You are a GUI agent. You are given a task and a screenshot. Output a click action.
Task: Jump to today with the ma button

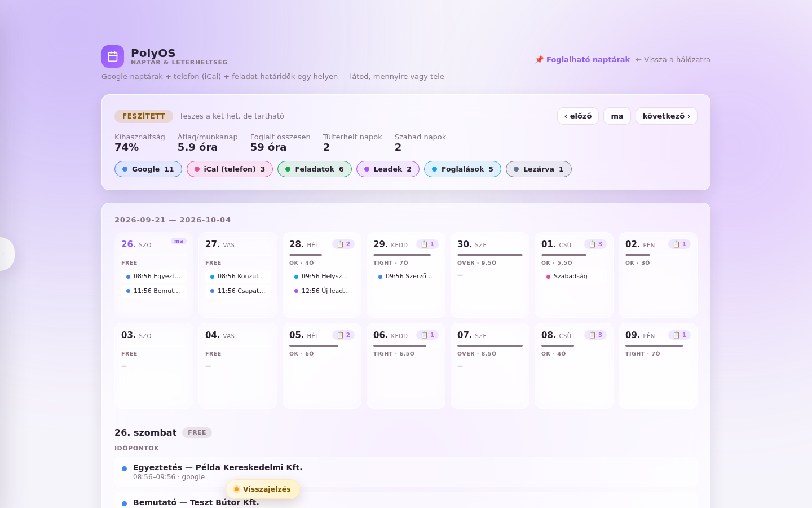(617, 116)
